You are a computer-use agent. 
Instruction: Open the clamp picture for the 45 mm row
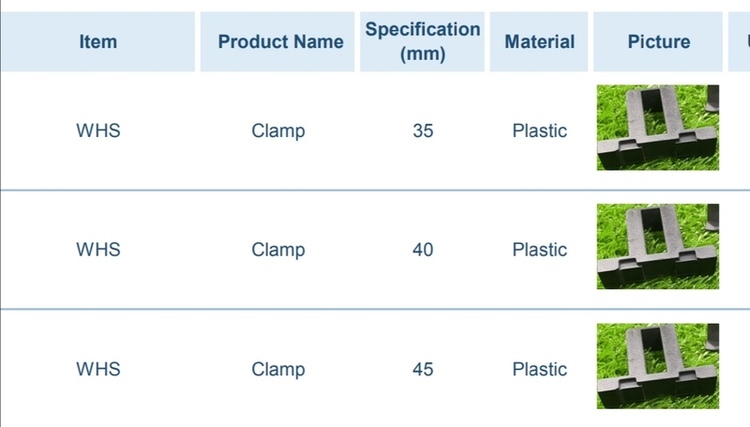pyautogui.click(x=658, y=366)
